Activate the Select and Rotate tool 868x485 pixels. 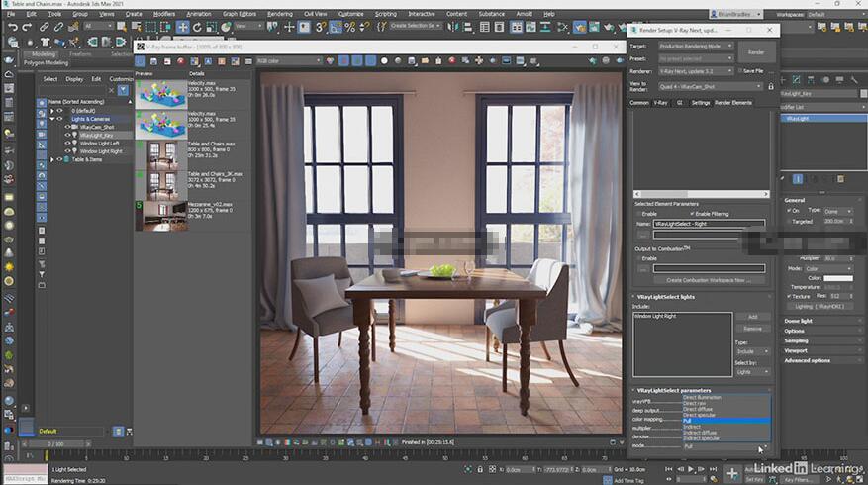tap(197, 27)
